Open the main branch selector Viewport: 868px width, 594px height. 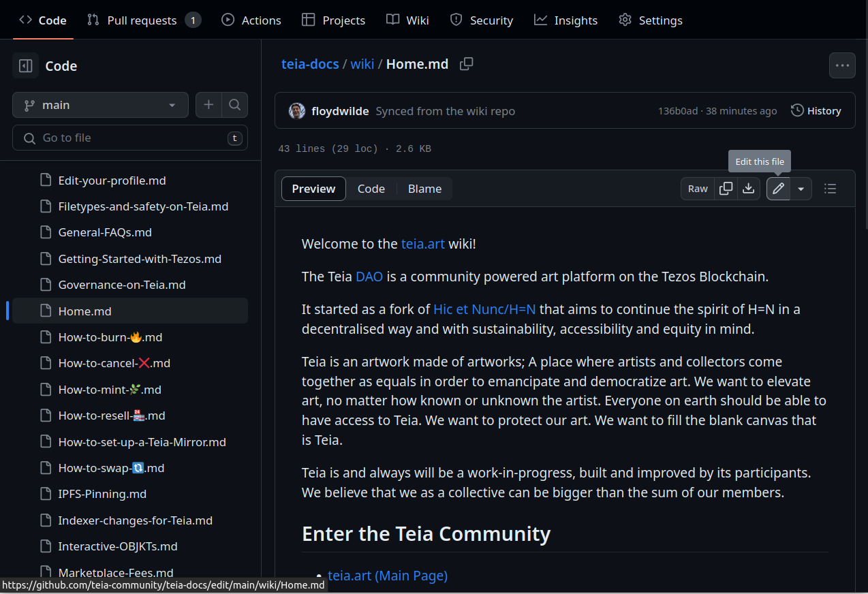click(x=100, y=105)
